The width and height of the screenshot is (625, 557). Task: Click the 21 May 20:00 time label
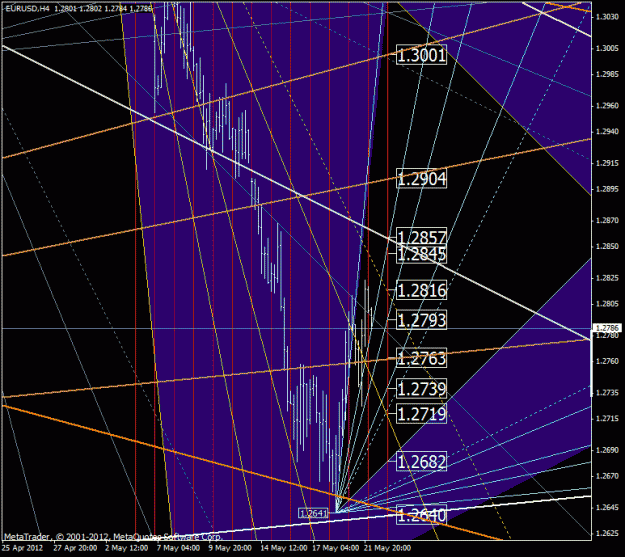387,548
